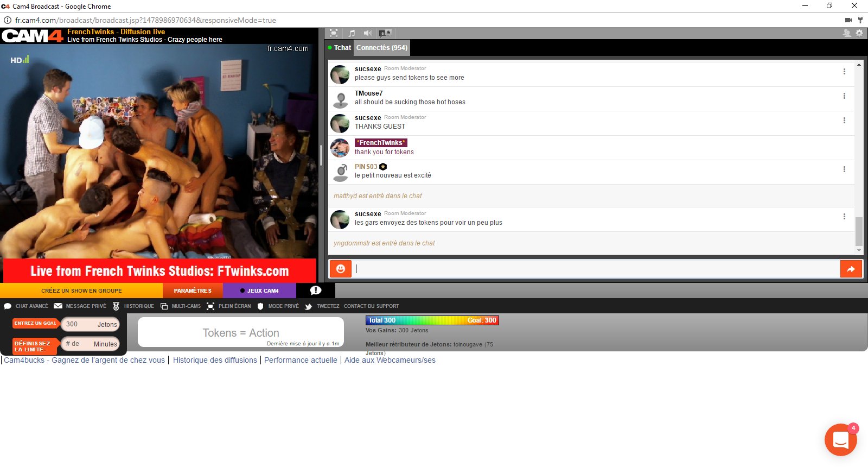Click the *FrenchTwinks* name badge in chat
This screenshot has width=868, height=467.
click(381, 143)
